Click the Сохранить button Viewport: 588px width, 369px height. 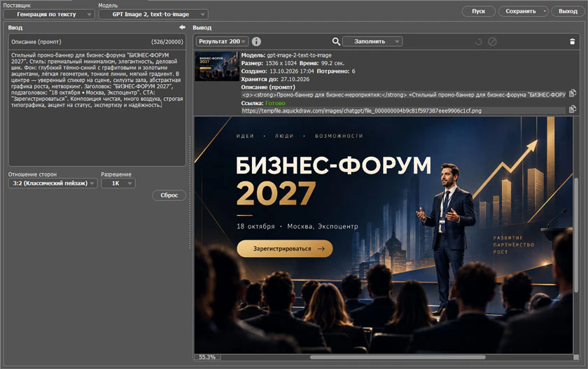(x=521, y=11)
